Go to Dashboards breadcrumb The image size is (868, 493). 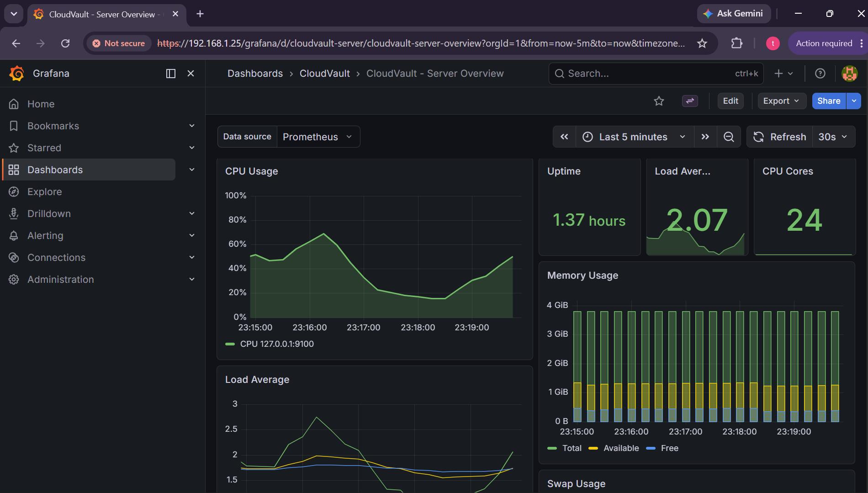[x=255, y=74]
